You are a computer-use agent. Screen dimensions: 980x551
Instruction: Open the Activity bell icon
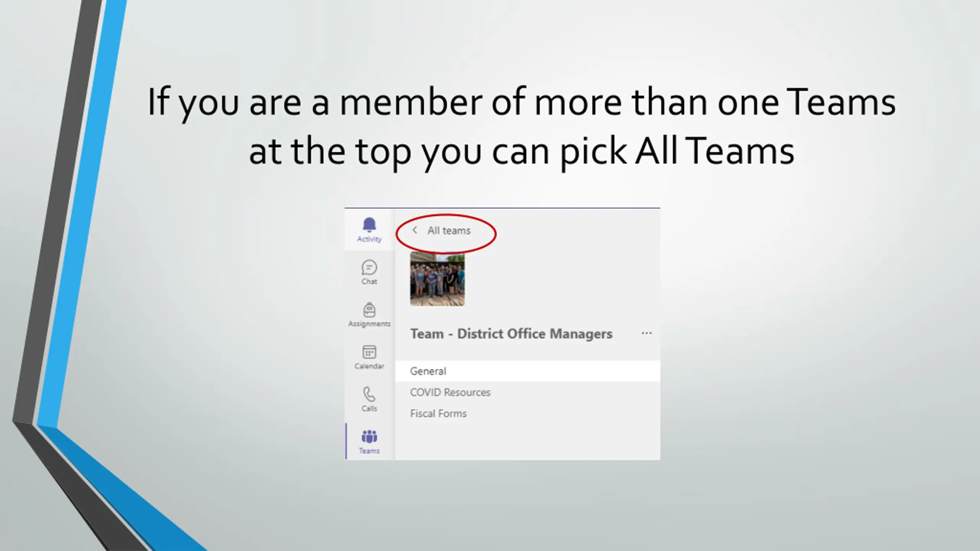coord(369,225)
